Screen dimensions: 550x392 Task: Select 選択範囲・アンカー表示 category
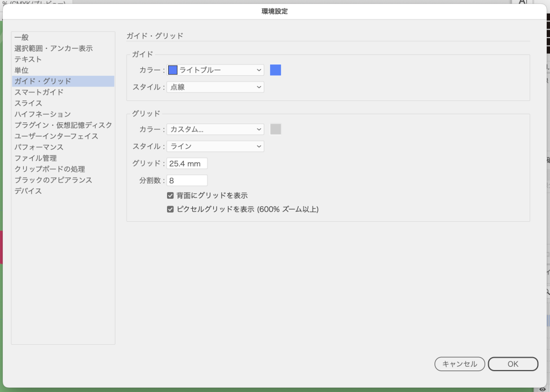(53, 48)
